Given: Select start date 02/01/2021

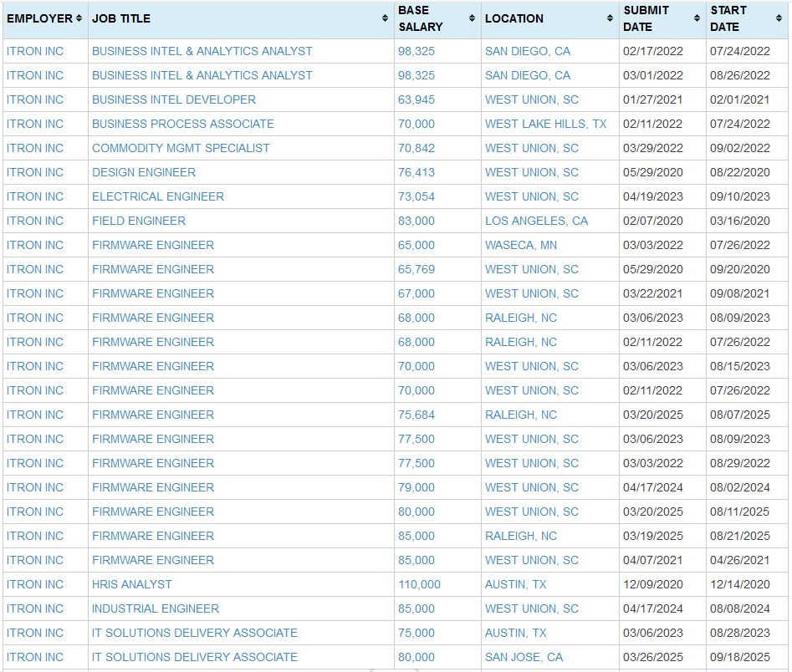Looking at the screenshot, I should point(740,99).
